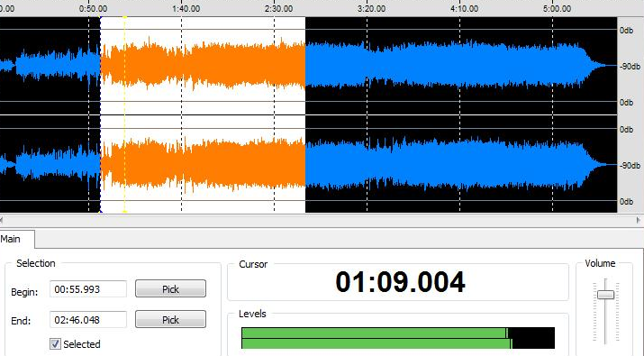
Task: Click the Volume slider handle
Action: [605, 295]
